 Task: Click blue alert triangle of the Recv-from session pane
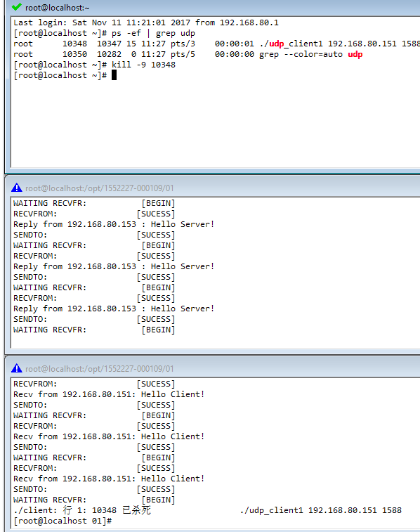pos(17,368)
